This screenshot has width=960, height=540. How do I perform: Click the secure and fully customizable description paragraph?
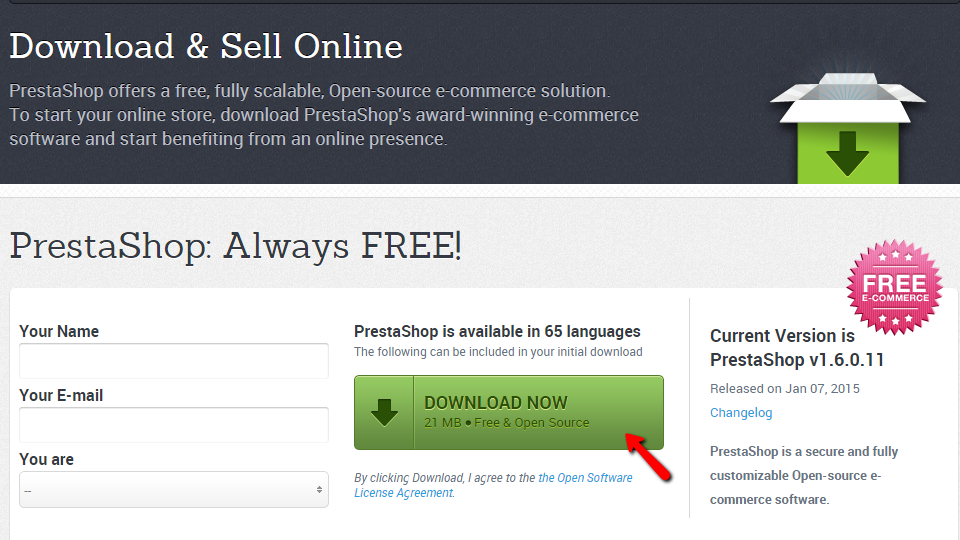tap(804, 475)
